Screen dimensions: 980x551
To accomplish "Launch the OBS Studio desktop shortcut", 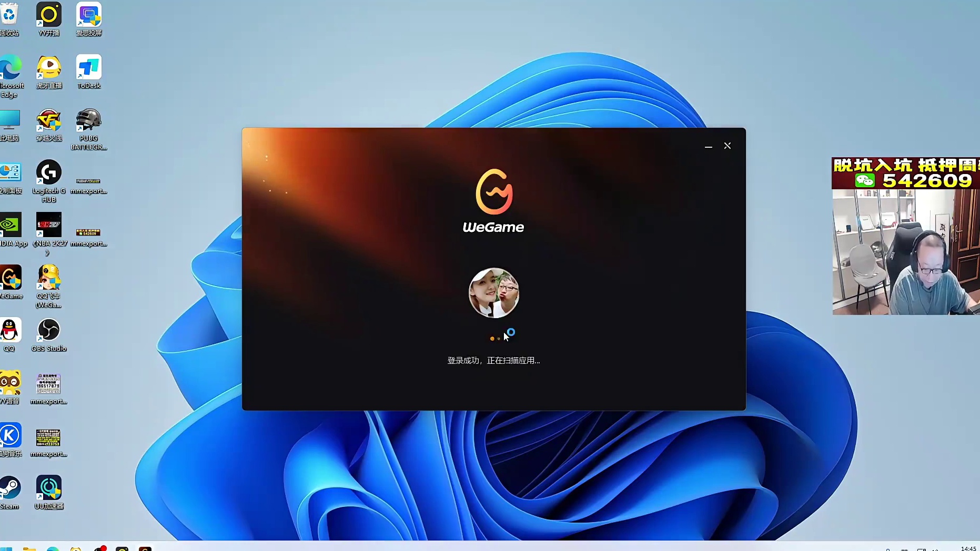I will click(49, 334).
